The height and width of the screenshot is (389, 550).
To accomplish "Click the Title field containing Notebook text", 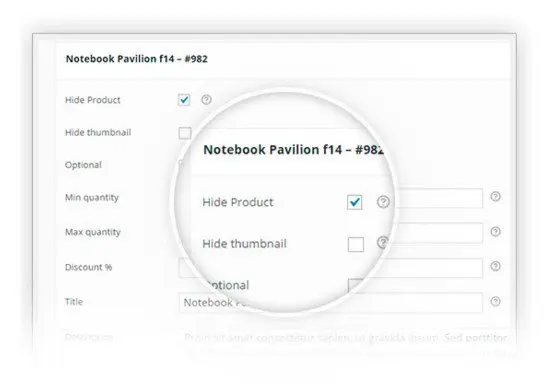I will tap(330, 302).
